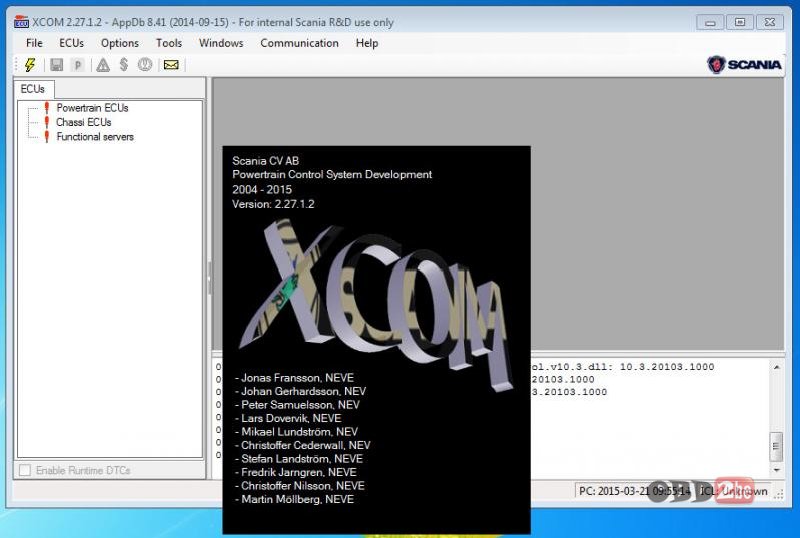Click 'Peter Samuelsson, NEV' credit line
The image size is (800, 538).
(x=297, y=405)
